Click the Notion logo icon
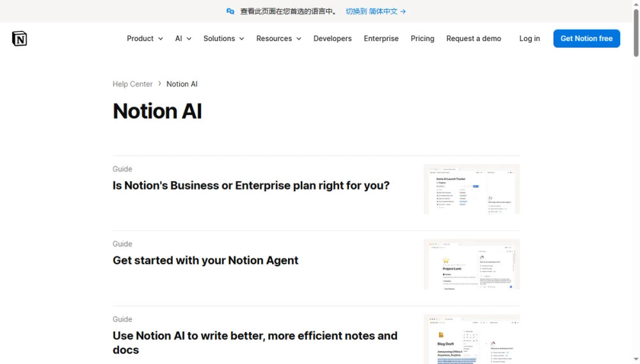The height and width of the screenshot is (364, 640). tap(19, 38)
